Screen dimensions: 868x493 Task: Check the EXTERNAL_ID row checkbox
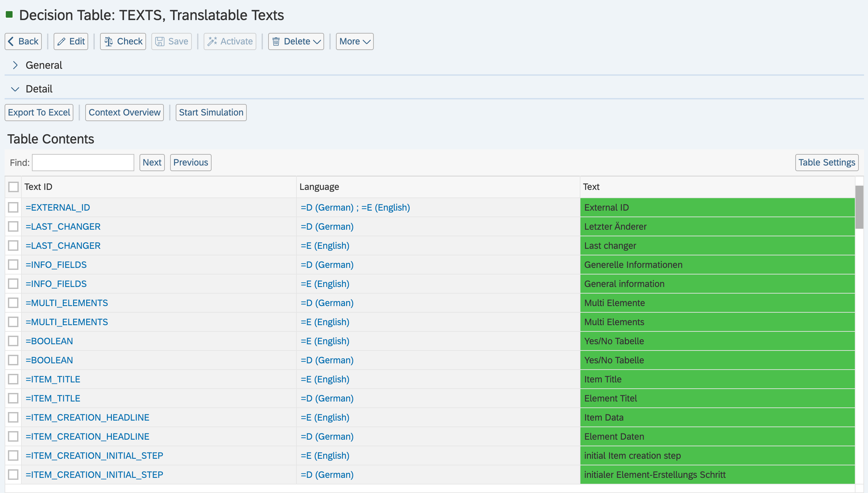[13, 207]
